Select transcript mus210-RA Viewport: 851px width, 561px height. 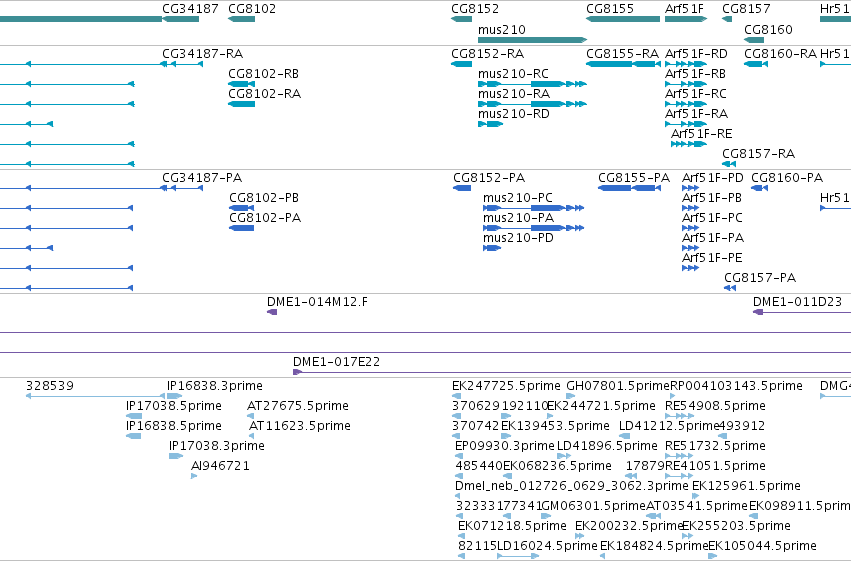[x=514, y=94]
